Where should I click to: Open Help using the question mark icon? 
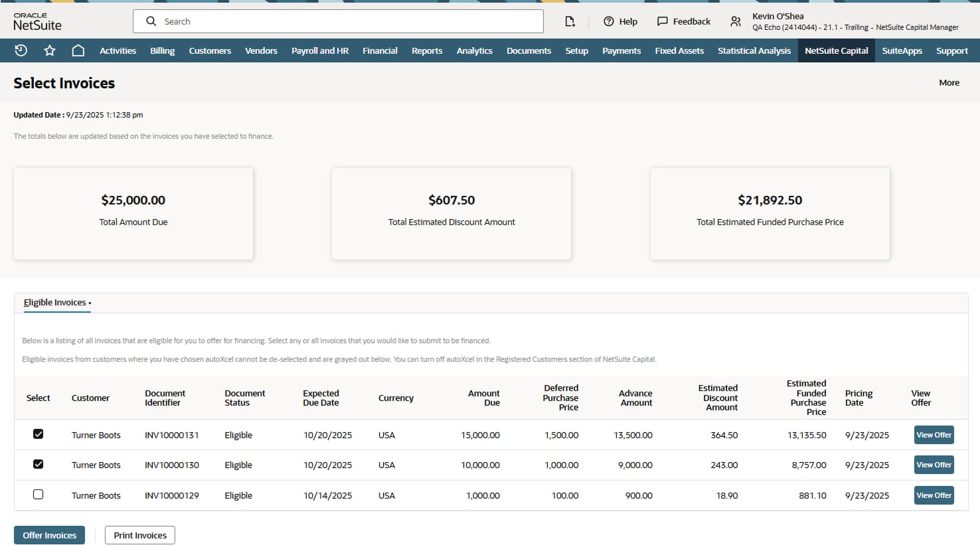coord(619,21)
